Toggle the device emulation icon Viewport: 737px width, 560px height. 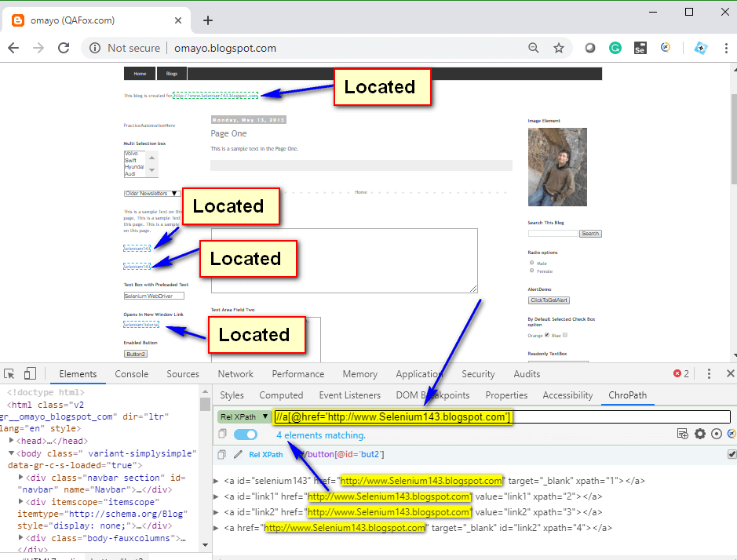click(x=30, y=373)
